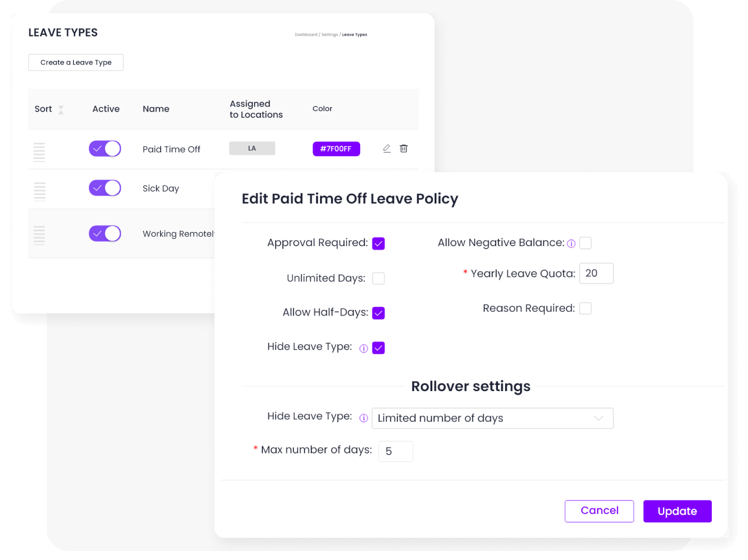Check the Reason Required checkbox
Viewport: 748px width, 560px height.
(x=585, y=308)
